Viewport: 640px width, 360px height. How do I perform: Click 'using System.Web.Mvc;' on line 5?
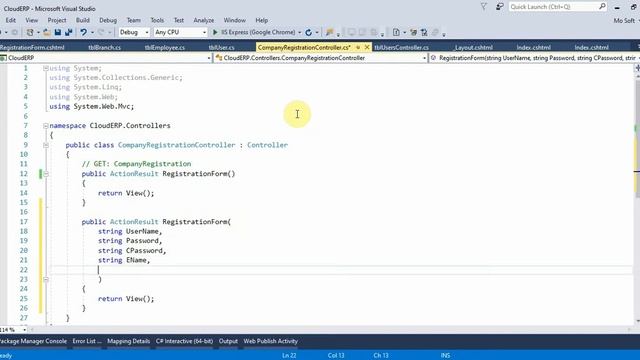91,107
